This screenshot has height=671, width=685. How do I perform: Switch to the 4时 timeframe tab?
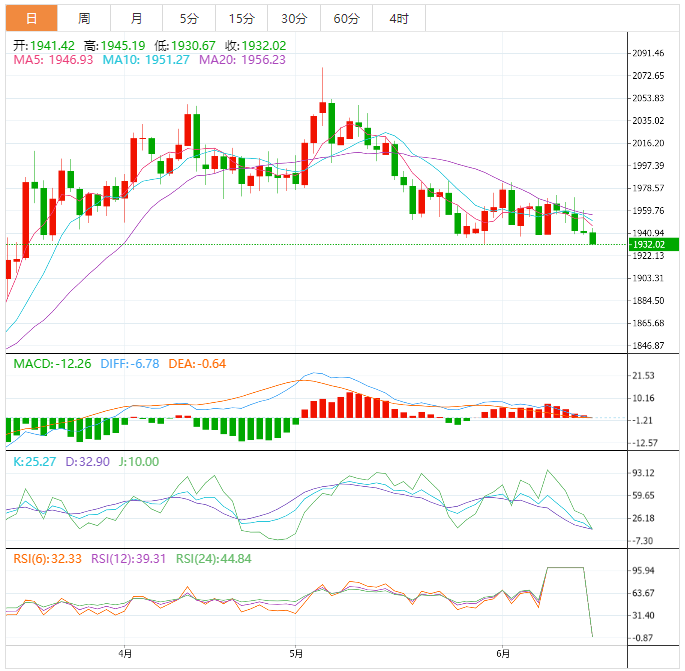coord(398,18)
